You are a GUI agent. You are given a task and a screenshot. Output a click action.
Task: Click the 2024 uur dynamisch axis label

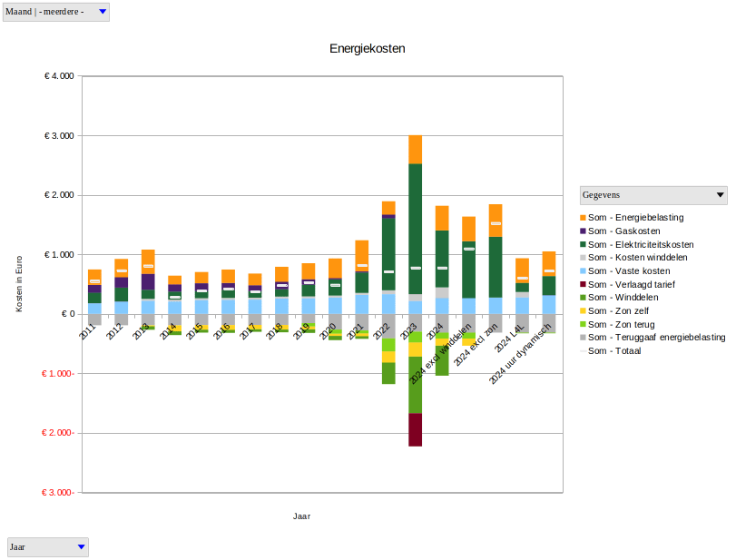click(522, 352)
